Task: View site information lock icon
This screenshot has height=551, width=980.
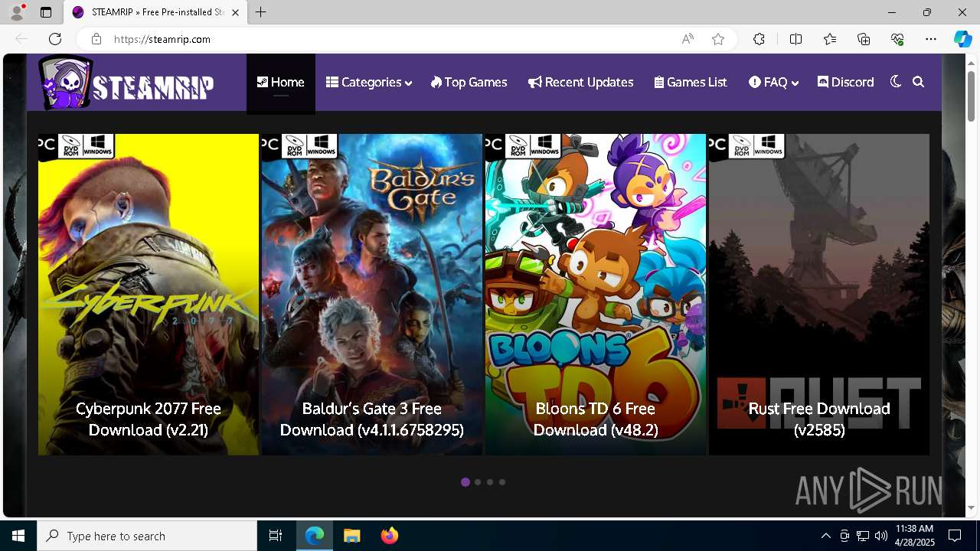Action: point(96,39)
